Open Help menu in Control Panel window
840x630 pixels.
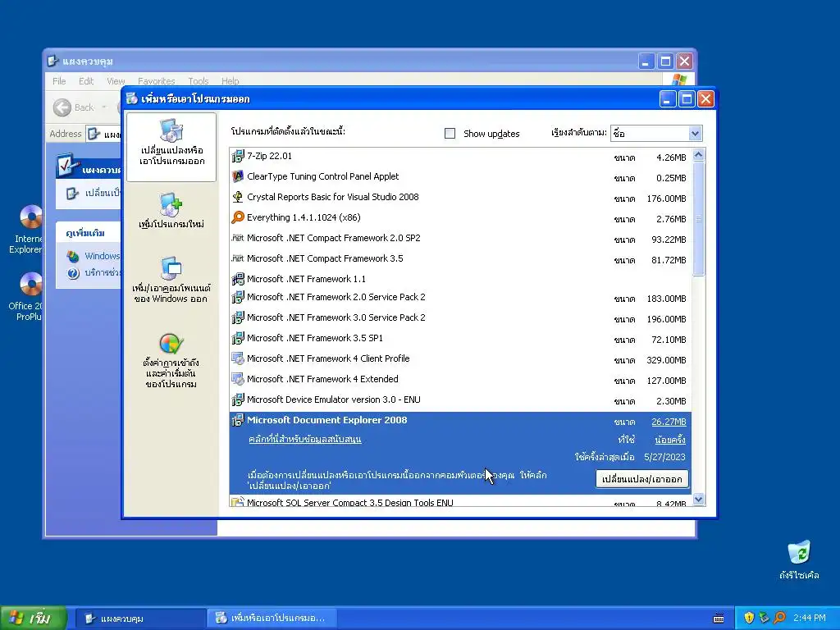pyautogui.click(x=231, y=81)
